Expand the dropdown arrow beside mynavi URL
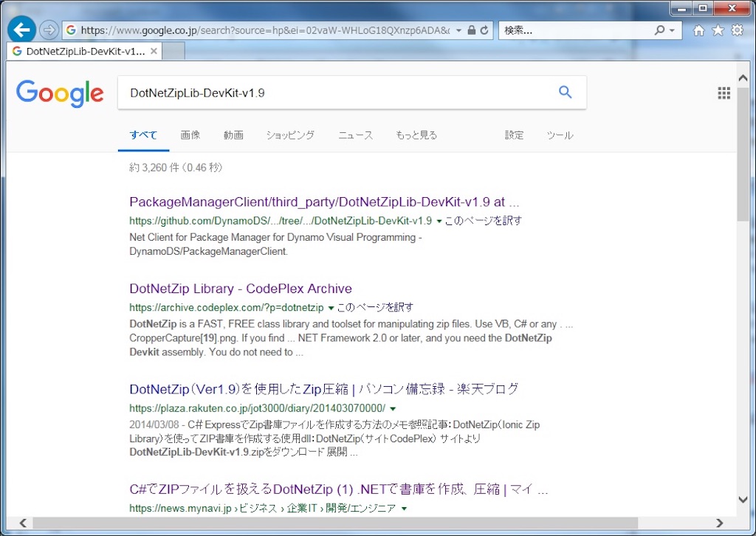This screenshot has width=756, height=536. click(x=404, y=509)
